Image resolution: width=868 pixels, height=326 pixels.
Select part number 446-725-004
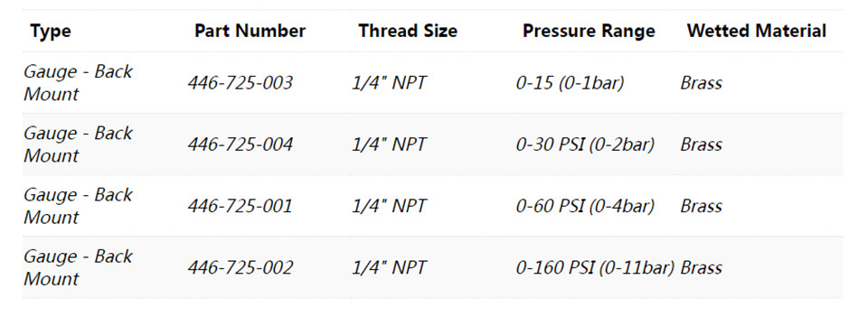[x=240, y=144]
